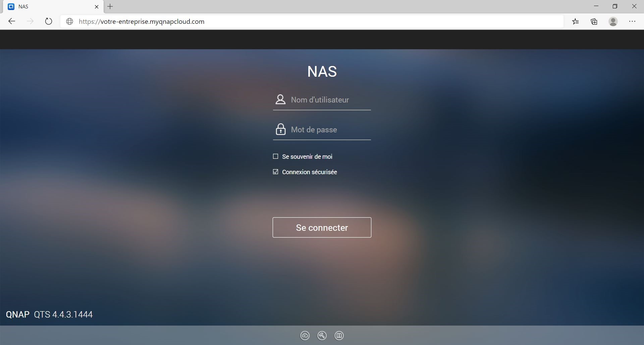Image resolution: width=644 pixels, height=345 pixels.
Task: Open the browser settings ellipsis menu
Action: tap(632, 21)
